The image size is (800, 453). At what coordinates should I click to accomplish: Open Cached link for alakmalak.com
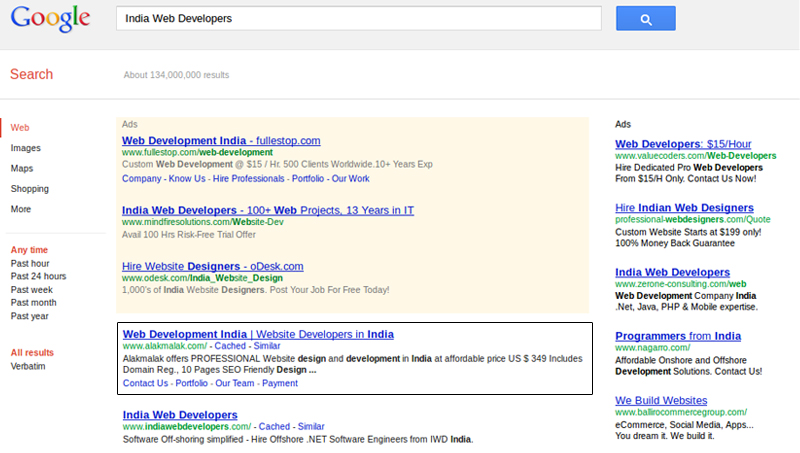(x=230, y=346)
